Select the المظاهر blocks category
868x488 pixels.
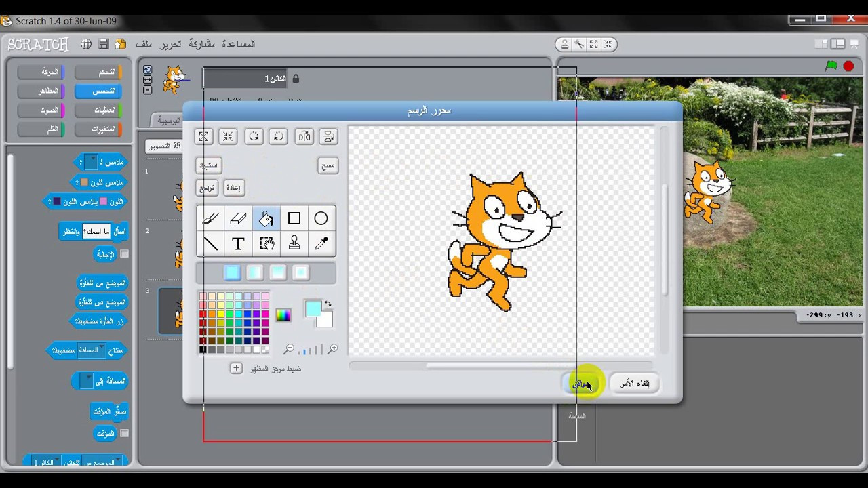point(41,91)
